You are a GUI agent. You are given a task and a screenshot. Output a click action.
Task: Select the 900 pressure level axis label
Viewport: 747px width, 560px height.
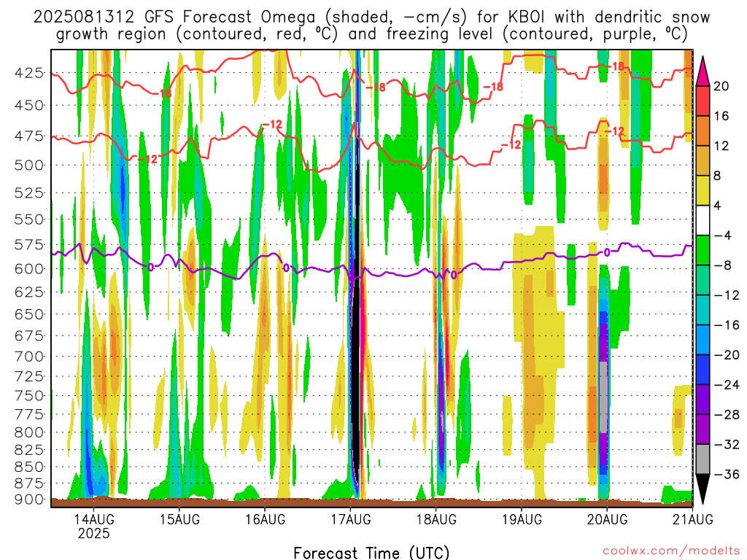(29, 500)
